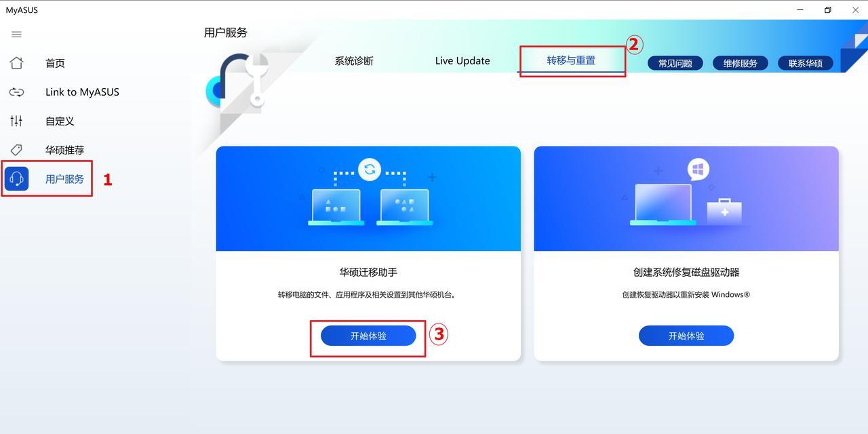Switch to the 系统诊断 tab
Viewport: 868px width, 434px height.
coord(354,61)
